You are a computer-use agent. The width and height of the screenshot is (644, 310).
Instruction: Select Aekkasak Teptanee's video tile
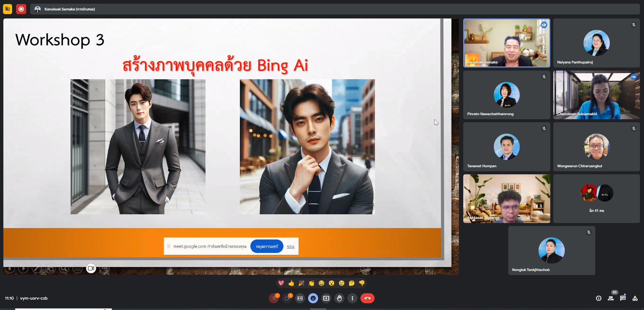pos(507,198)
